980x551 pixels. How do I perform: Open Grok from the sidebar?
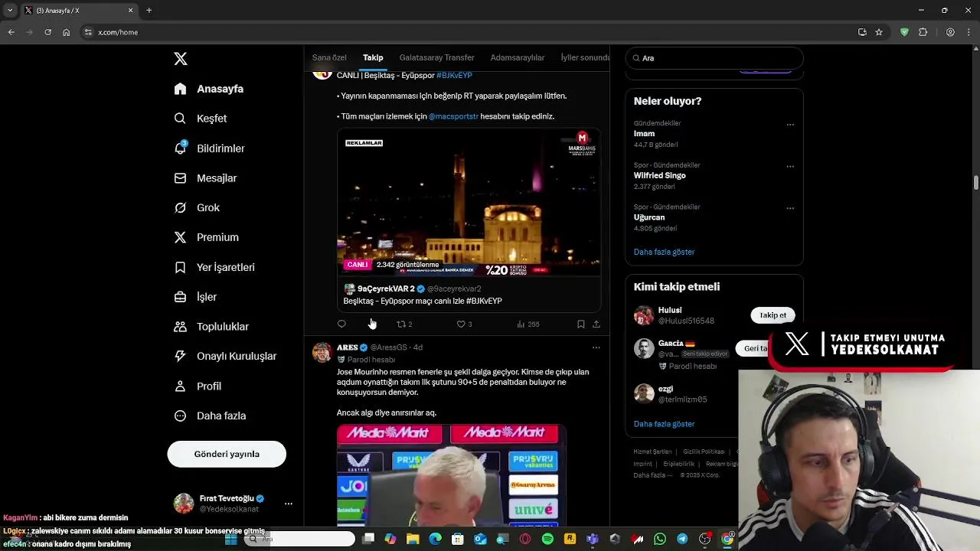(197, 208)
